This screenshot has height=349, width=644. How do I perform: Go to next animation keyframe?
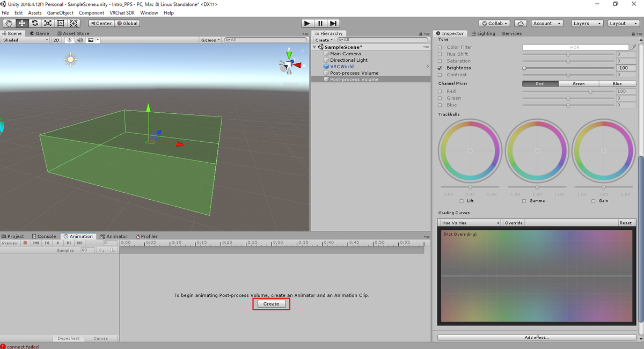pos(69,243)
